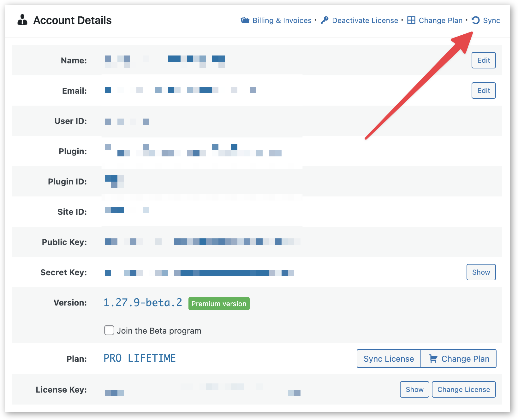
Task: Click the Premium version green badge
Action: (x=219, y=304)
